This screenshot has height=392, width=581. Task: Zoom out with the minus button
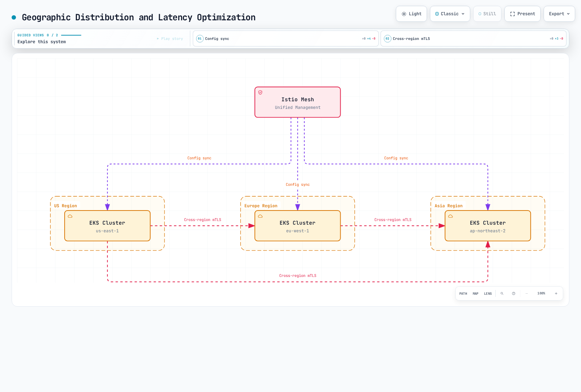click(527, 294)
